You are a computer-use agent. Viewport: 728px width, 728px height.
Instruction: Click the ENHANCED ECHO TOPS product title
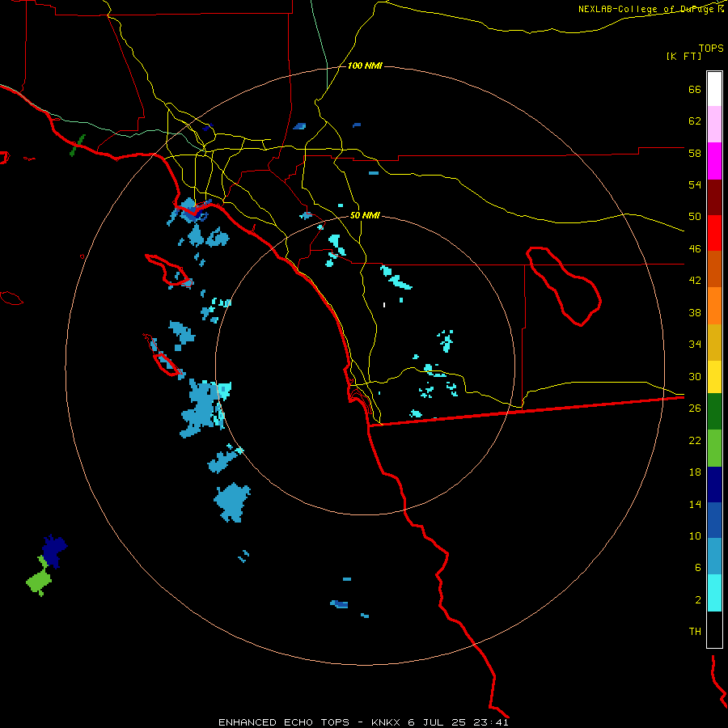pyautogui.click(x=284, y=722)
